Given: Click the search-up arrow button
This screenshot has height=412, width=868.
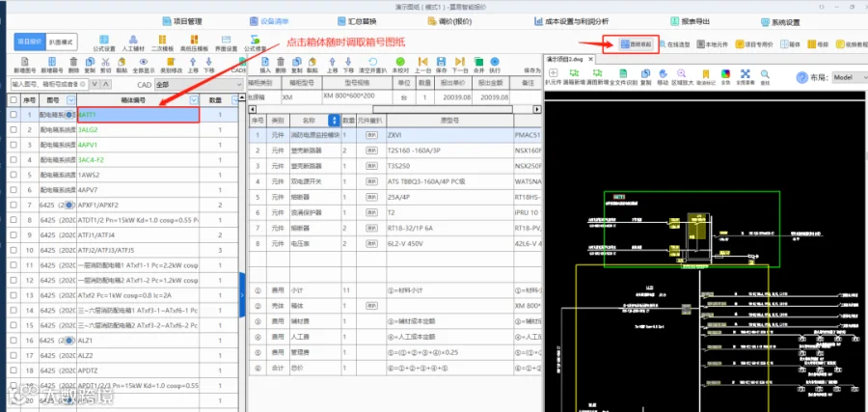Looking at the screenshot, I should (x=106, y=84).
